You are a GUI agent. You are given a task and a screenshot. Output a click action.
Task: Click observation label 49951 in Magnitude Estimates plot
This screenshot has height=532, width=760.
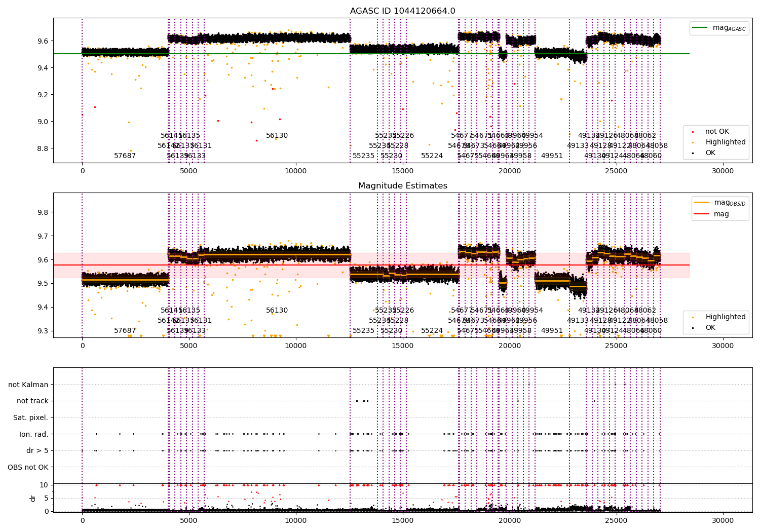552,331
